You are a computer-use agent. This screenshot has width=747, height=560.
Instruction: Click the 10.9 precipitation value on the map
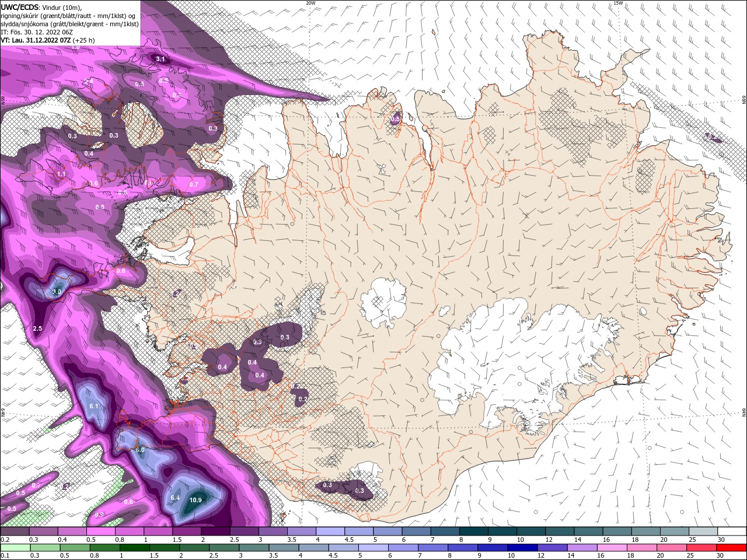click(x=196, y=500)
